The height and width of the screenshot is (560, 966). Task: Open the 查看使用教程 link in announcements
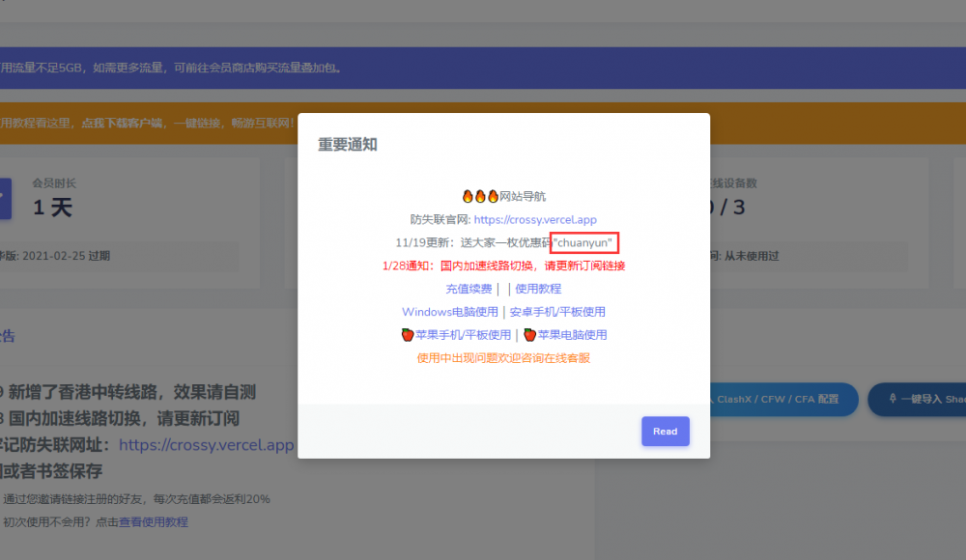pyautogui.click(x=153, y=522)
